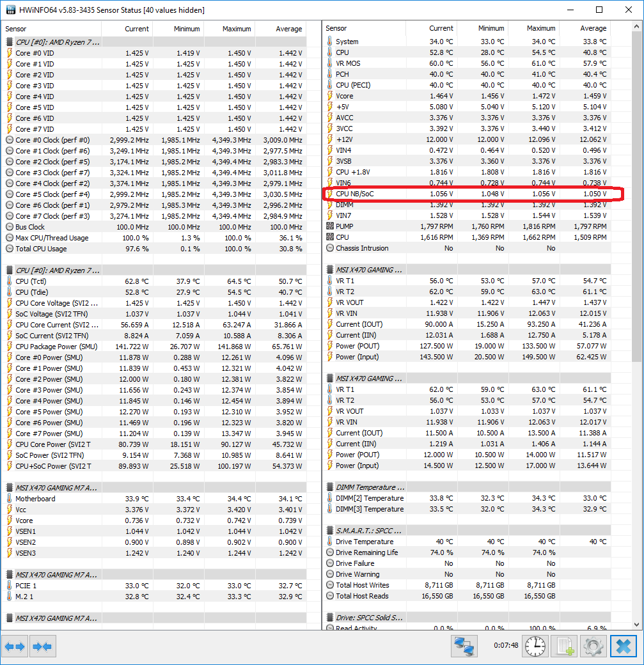Select the Core #4 Clock (perf #2) row
644x665 pixels.
pyautogui.click(x=153, y=184)
